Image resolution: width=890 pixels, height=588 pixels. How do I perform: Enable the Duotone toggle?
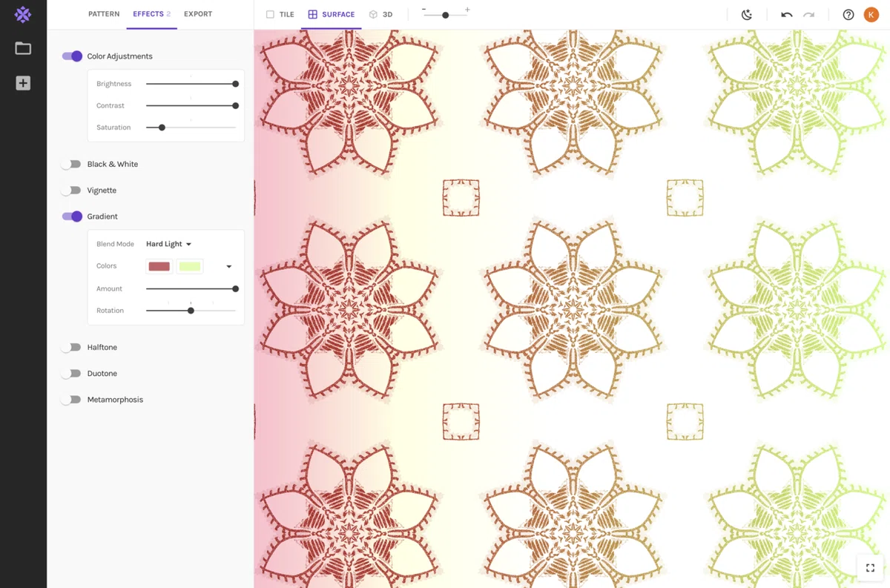coord(71,374)
